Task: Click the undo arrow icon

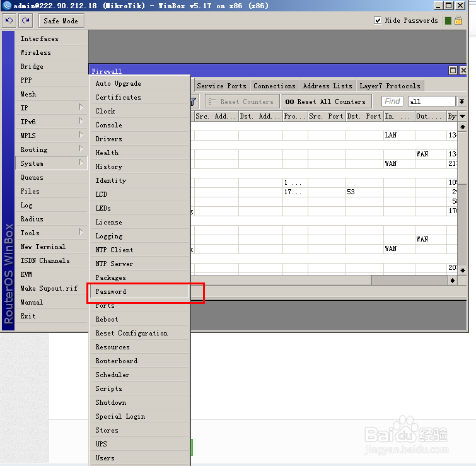Action: click(x=9, y=21)
